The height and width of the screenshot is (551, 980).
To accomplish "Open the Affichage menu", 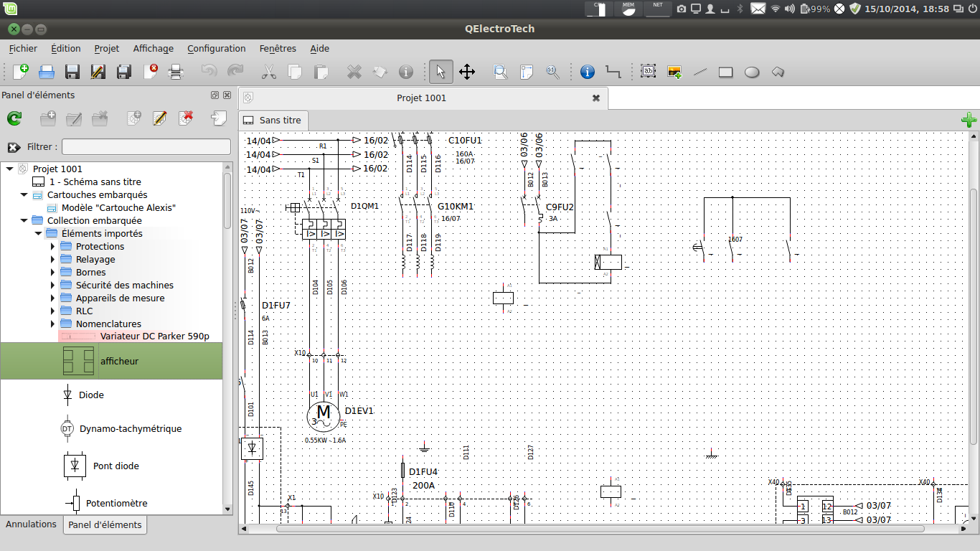I will [x=153, y=49].
